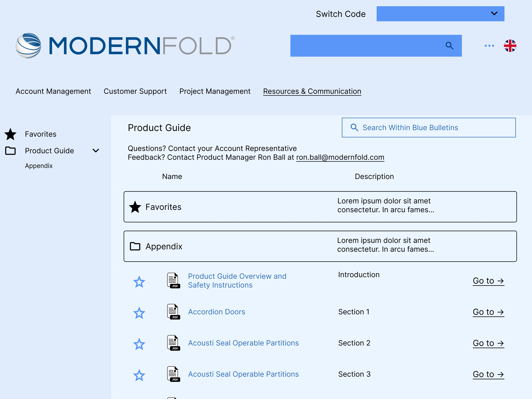Image resolution: width=532 pixels, height=399 pixels.
Task: Collapse the Product Guide sidebar chevron
Action: coord(96,151)
